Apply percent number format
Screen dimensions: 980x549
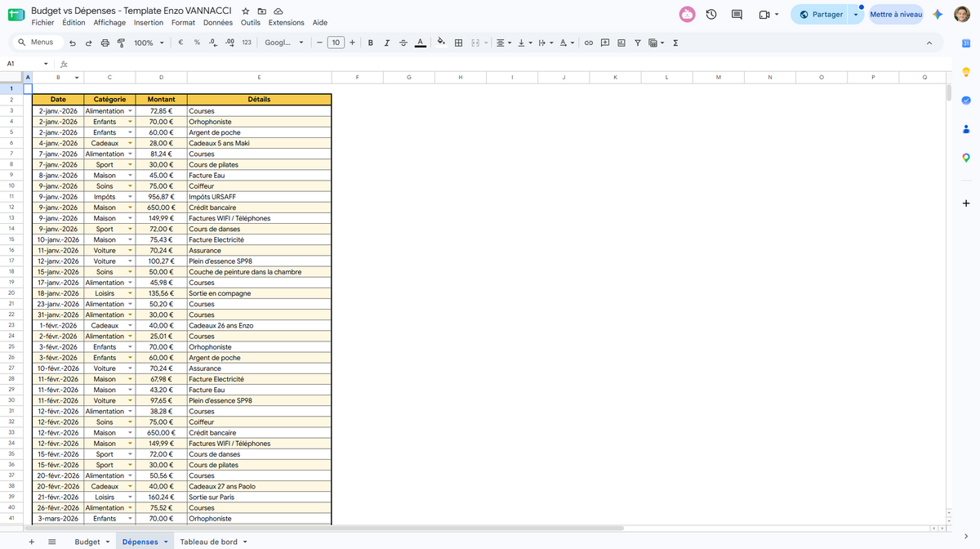(x=197, y=42)
